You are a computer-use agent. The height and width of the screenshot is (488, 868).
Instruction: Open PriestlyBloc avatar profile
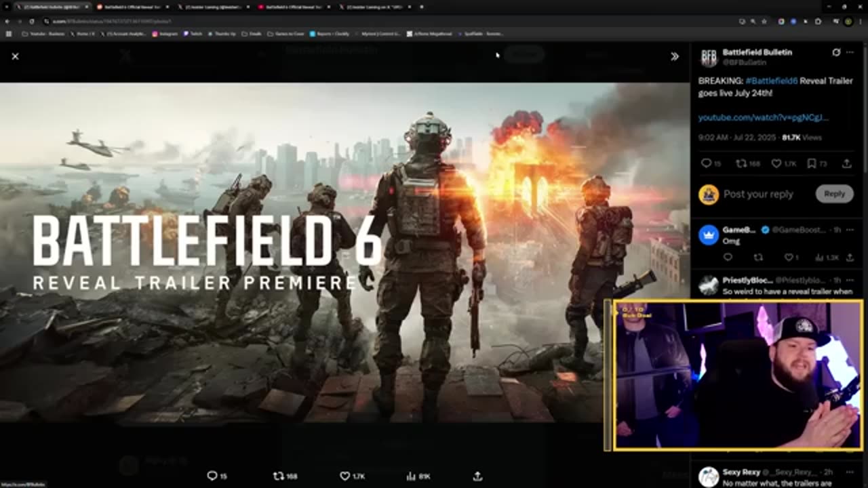click(709, 285)
